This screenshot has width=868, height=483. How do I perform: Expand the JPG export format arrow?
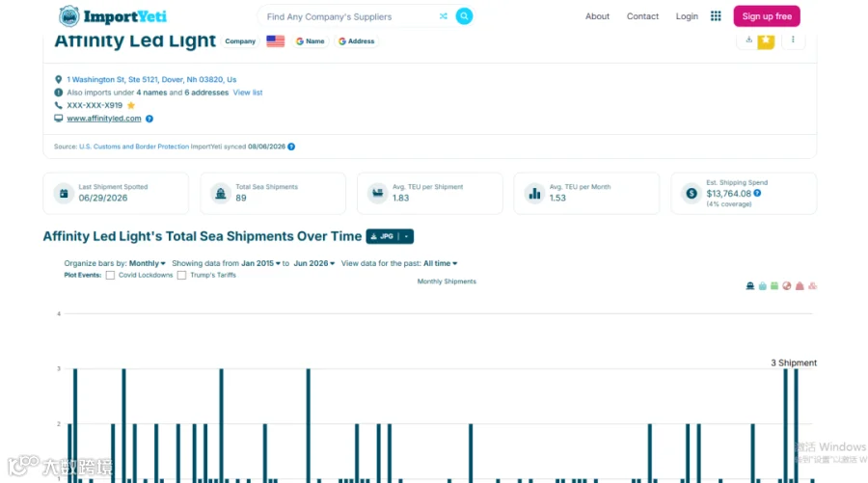pos(406,236)
